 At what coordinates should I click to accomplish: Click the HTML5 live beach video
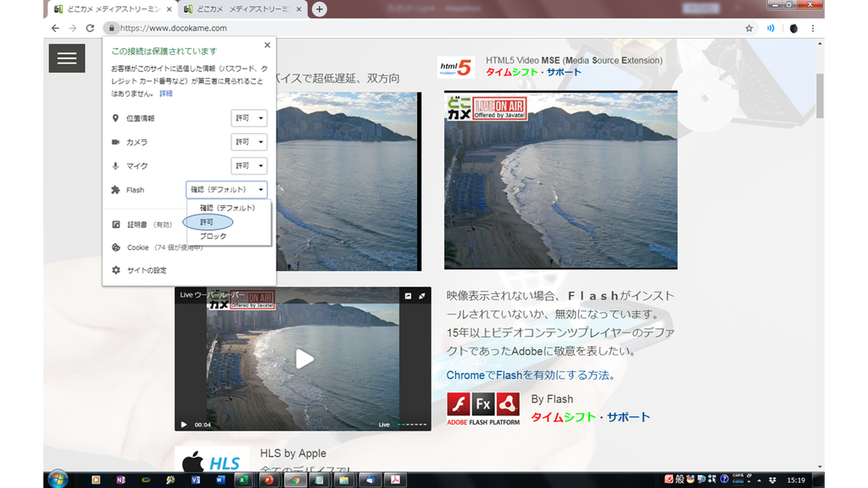point(561,180)
